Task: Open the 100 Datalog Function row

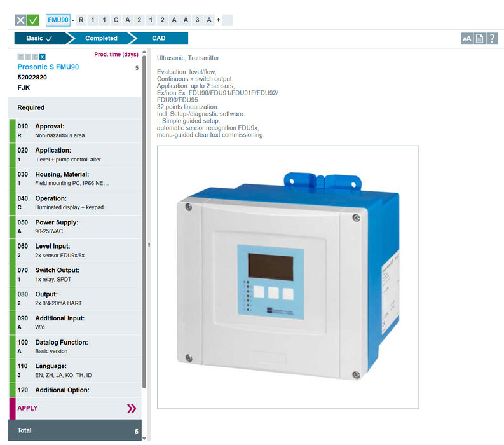Action: coord(75,346)
